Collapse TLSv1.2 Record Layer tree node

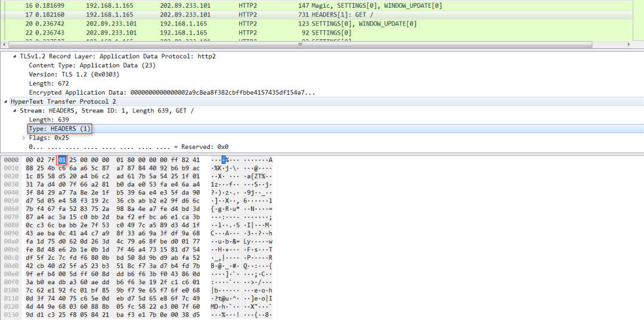(x=15, y=57)
